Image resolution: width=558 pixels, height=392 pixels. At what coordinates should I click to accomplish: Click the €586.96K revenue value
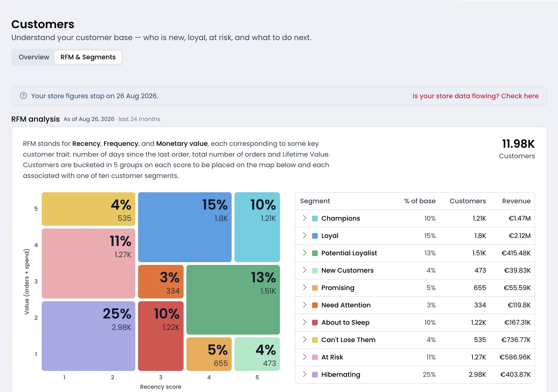515,357
